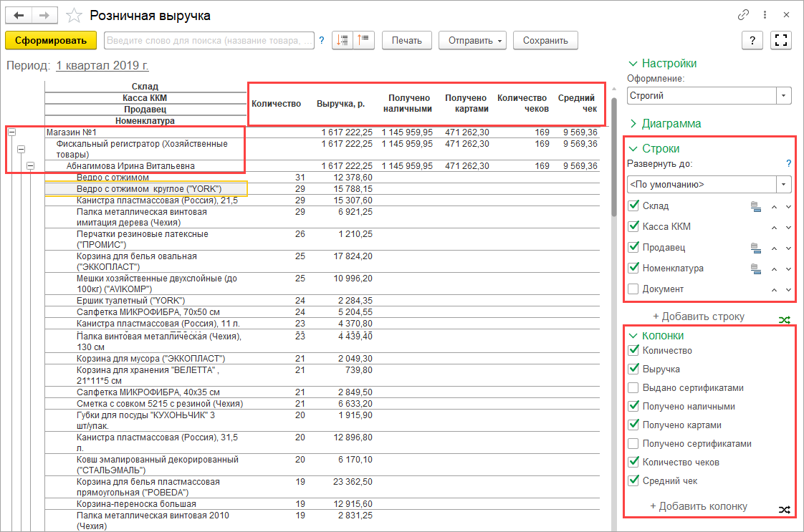Add report to favorites with star icon
This screenshot has width=804, height=532.
coord(72,16)
